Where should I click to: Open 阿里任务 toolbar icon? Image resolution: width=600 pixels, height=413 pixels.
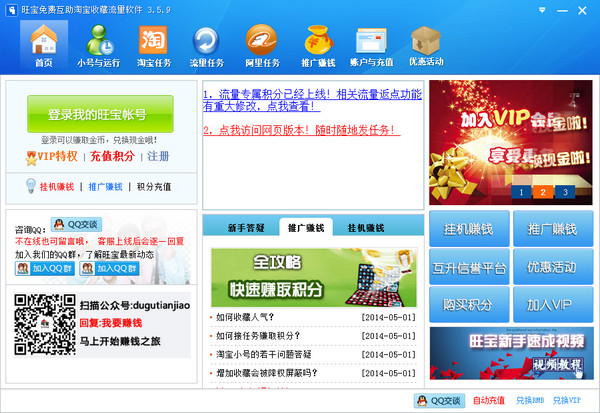262,45
